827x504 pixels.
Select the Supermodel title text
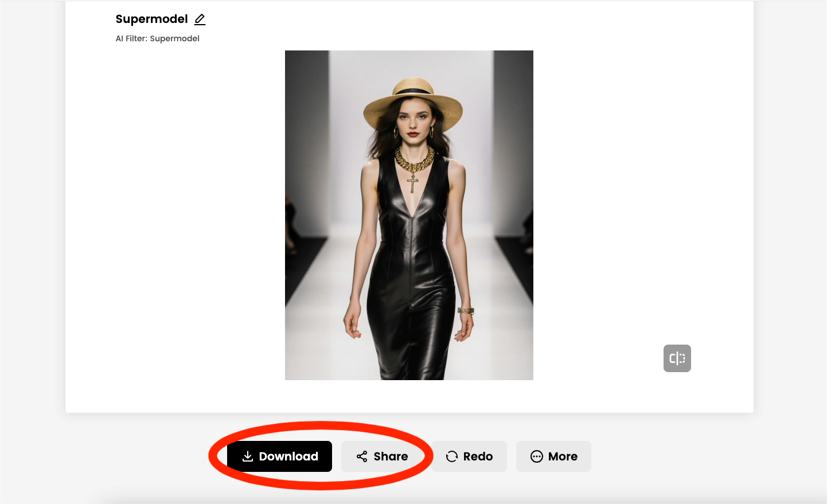point(151,19)
